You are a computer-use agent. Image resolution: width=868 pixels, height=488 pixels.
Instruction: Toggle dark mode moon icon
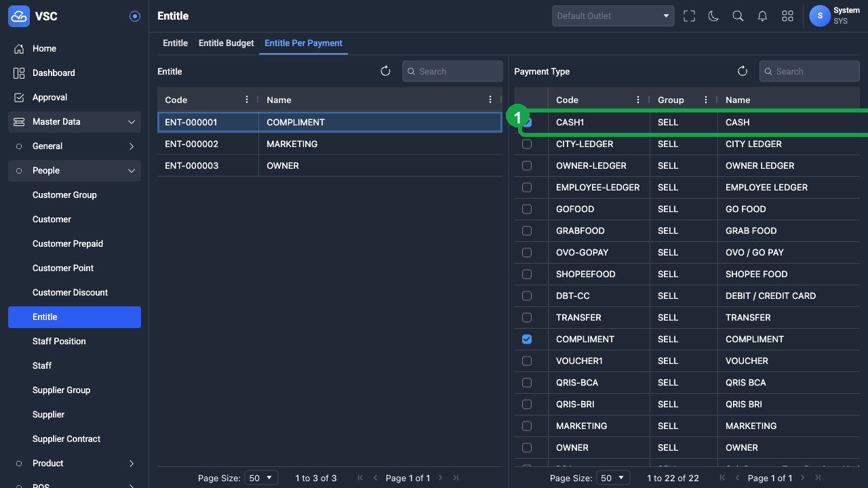[x=713, y=16]
